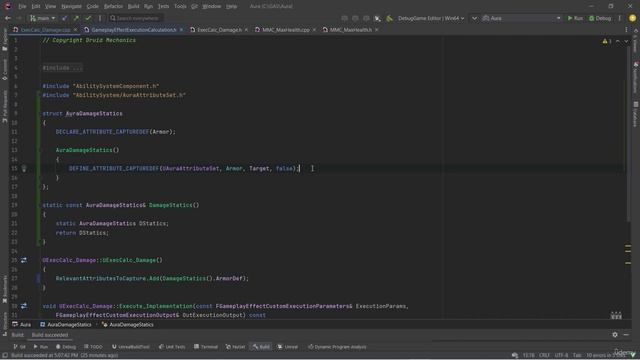Viewport: 640px width, 360px height.
Task: Click second AuraDamageStatics constructor breadcrumb
Action: point(127,325)
